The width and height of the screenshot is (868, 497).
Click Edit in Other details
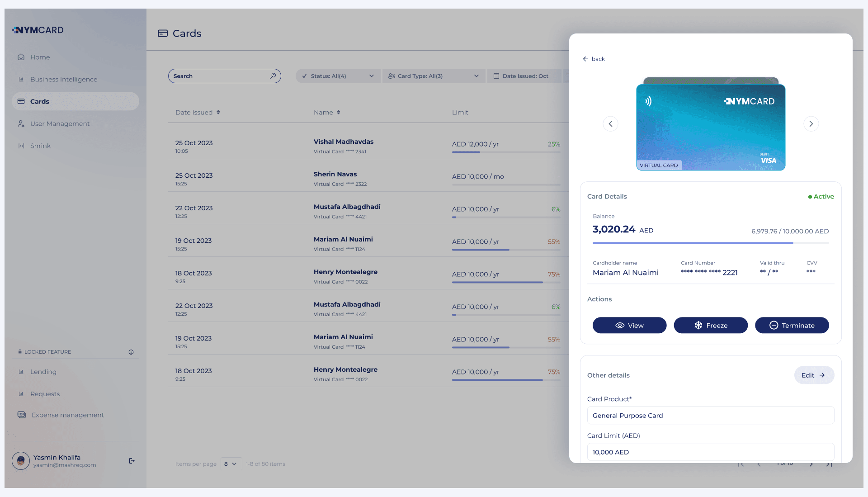click(814, 375)
